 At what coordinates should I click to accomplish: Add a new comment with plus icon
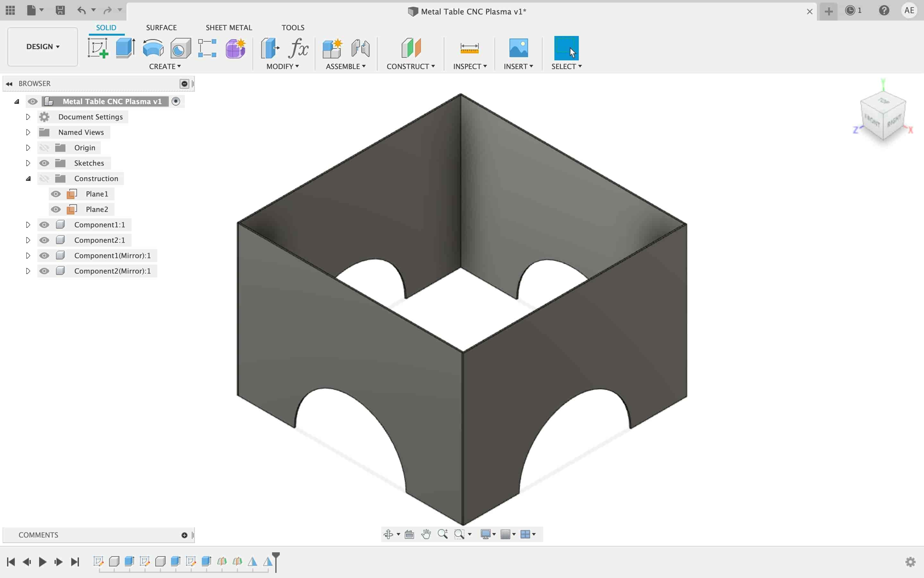point(184,535)
